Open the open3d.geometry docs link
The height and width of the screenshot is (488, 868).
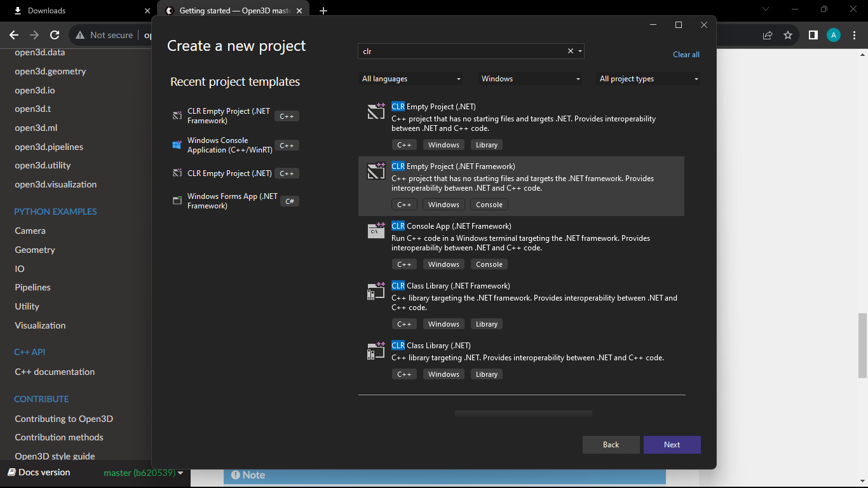50,71
